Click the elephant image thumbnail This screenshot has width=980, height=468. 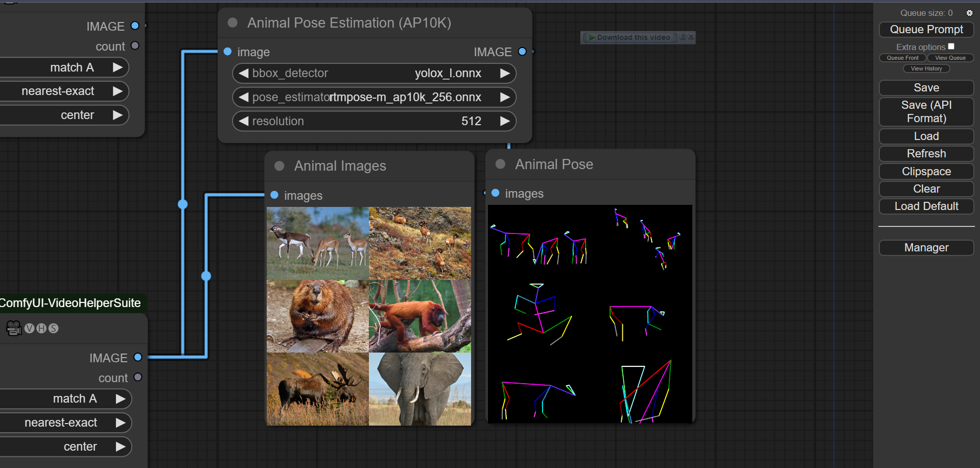click(x=419, y=389)
